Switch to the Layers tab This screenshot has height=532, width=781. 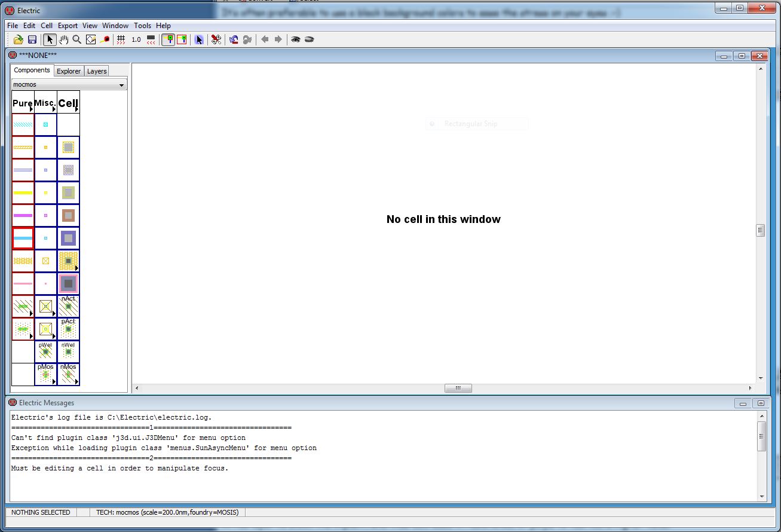tap(97, 71)
